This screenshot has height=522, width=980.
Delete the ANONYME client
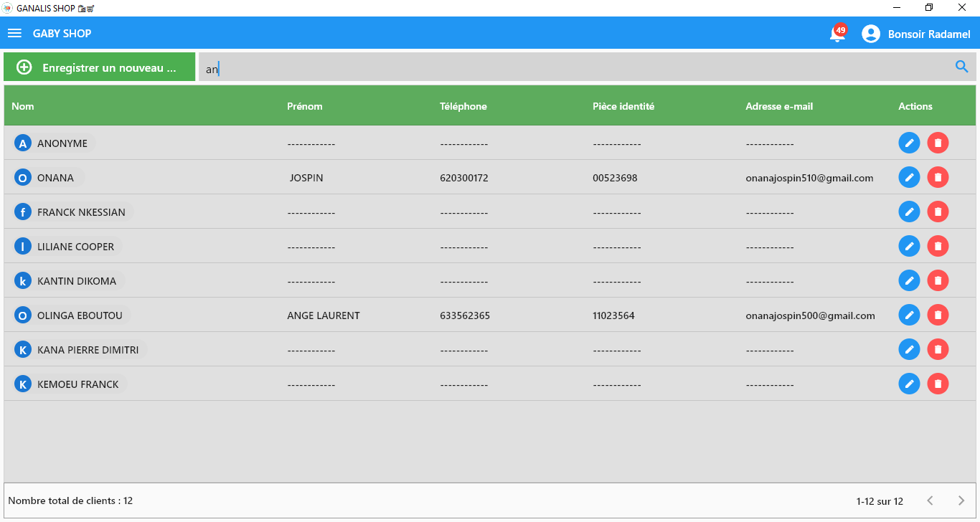tap(938, 143)
